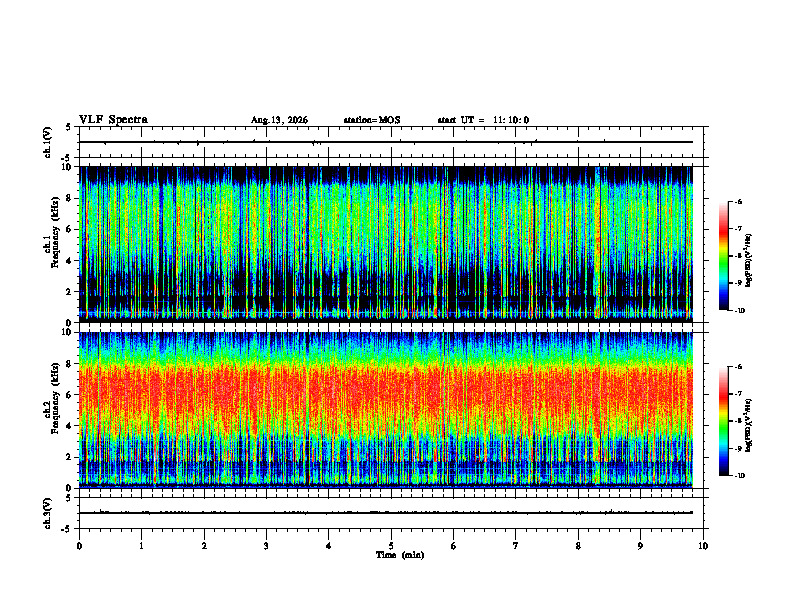Click time-axis tick label '10'
The height and width of the screenshot is (612, 792).
(703, 546)
